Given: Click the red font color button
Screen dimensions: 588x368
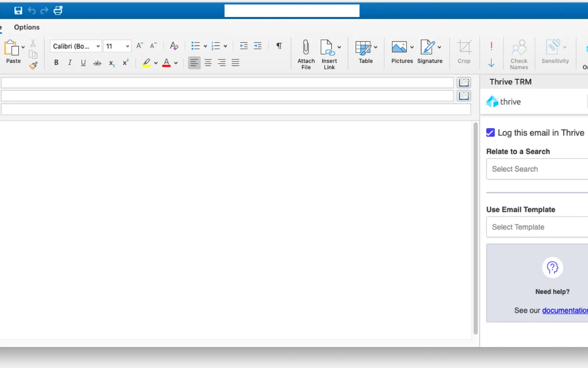Looking at the screenshot, I should (x=166, y=63).
